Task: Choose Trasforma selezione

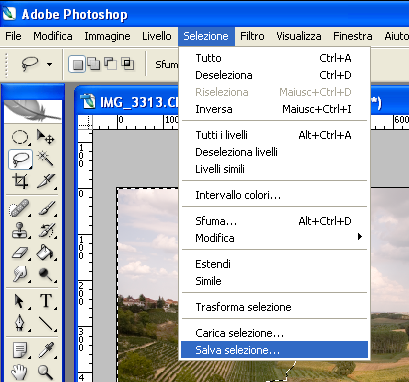Action: tap(274, 307)
